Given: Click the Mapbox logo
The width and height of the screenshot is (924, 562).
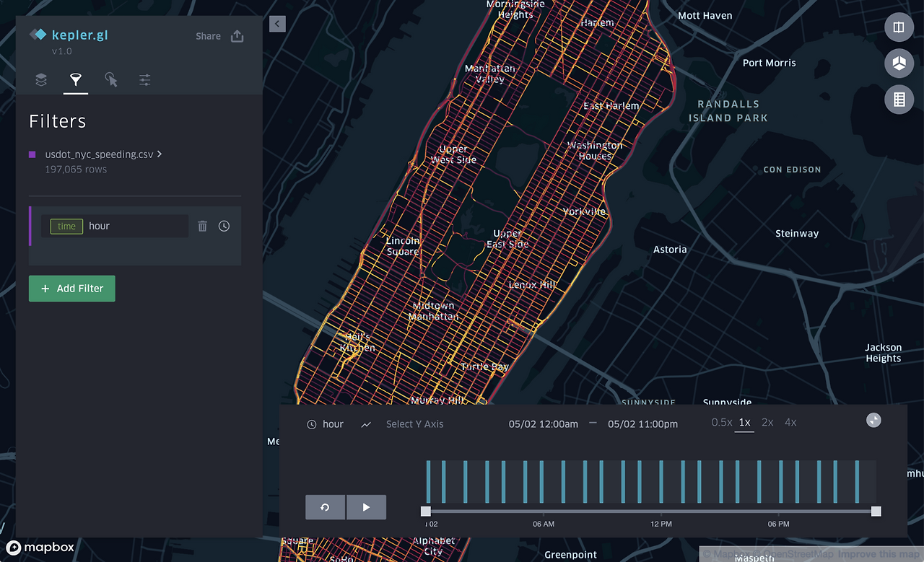Looking at the screenshot, I should 40,548.
